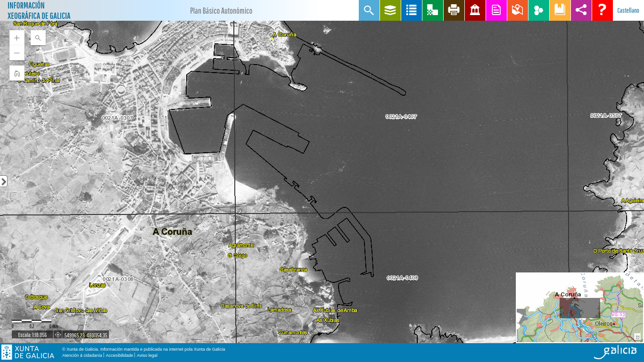This screenshot has width=644, height=362.
Task: Switch language to Castellano
Action: (628, 10)
